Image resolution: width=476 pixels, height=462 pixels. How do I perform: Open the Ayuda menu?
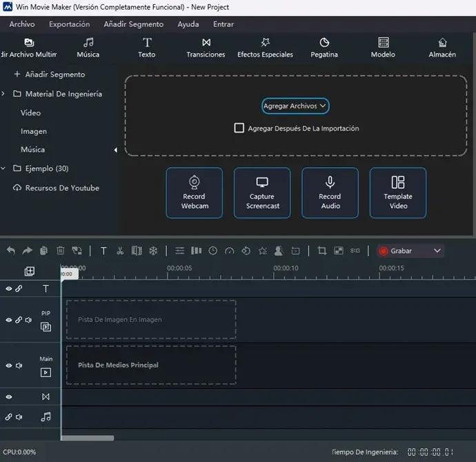click(188, 24)
